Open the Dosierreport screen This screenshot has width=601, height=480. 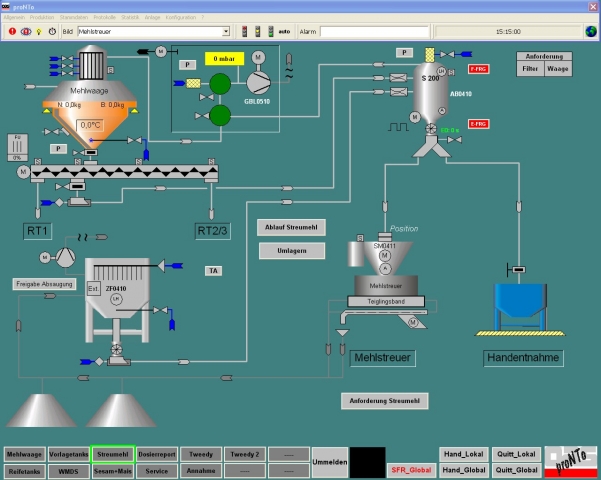pos(157,455)
